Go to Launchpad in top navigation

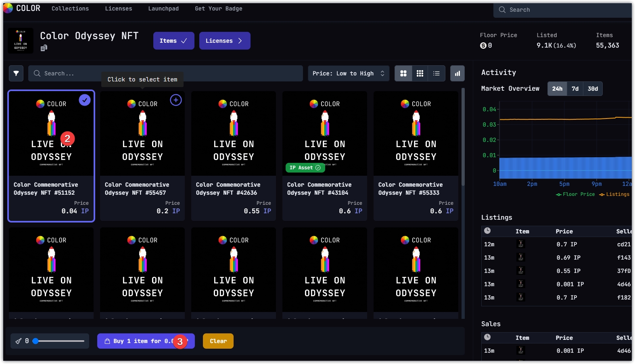(163, 8)
